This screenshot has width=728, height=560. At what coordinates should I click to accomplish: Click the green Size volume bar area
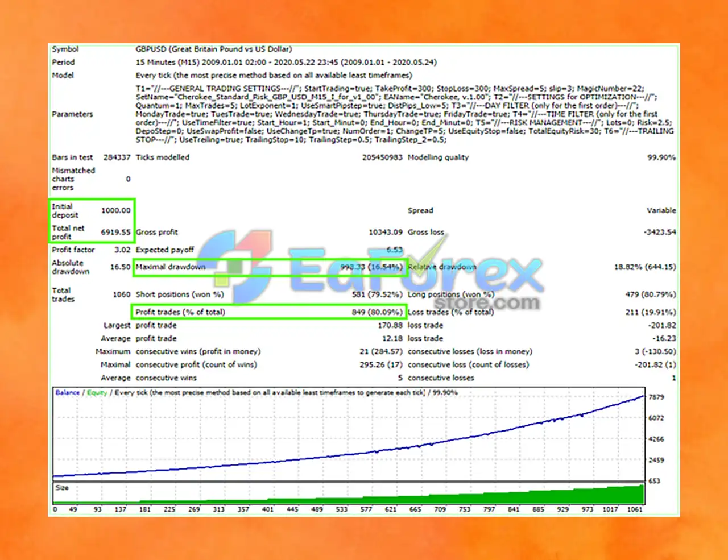348,493
